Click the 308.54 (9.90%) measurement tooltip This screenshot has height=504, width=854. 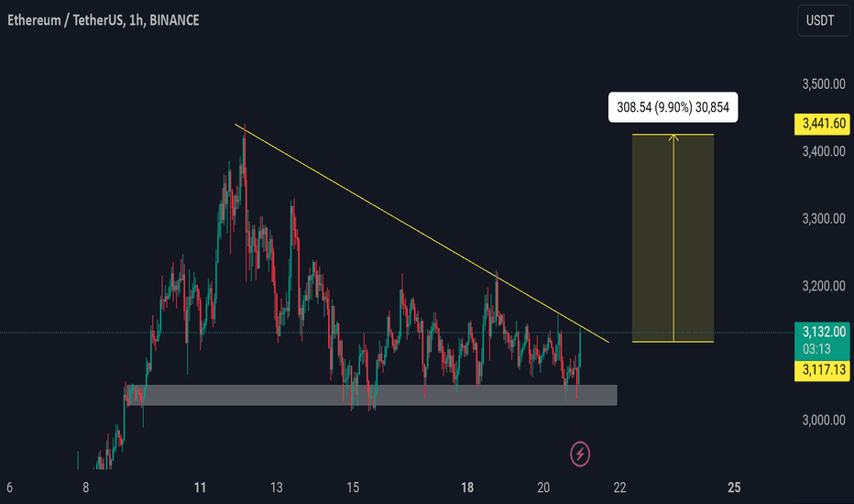click(673, 107)
